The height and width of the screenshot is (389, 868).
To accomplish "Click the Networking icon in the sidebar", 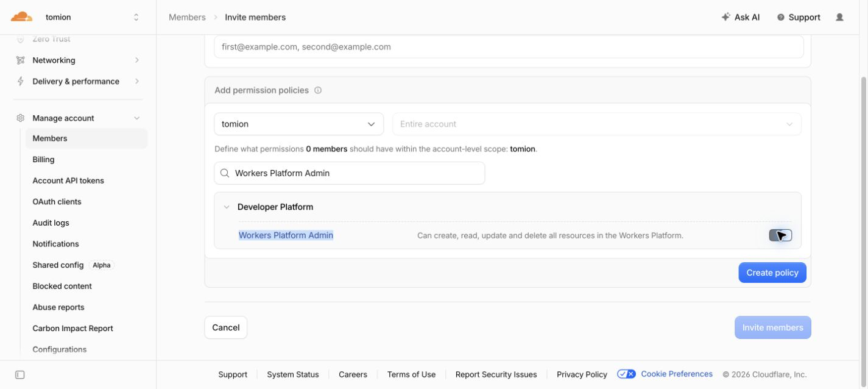I will [21, 60].
